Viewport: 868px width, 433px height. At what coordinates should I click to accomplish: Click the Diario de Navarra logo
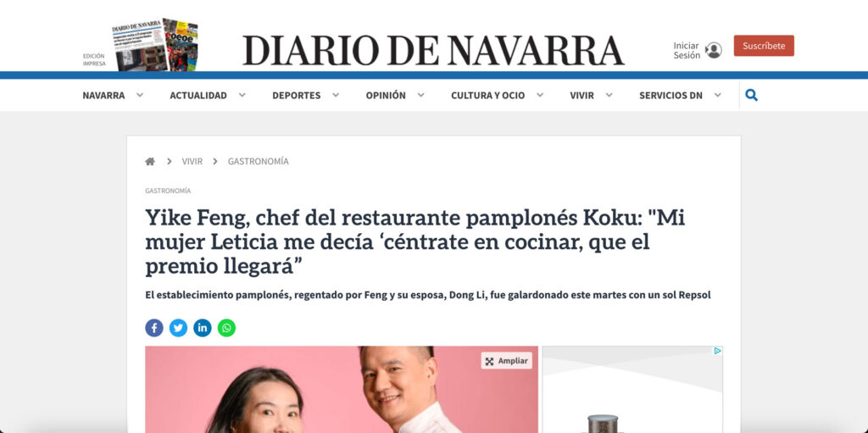tap(433, 50)
